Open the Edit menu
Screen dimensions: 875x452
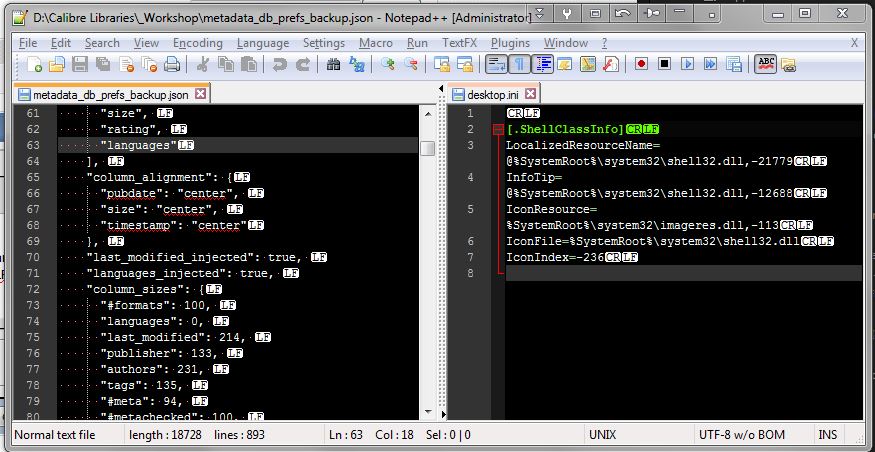click(61, 43)
